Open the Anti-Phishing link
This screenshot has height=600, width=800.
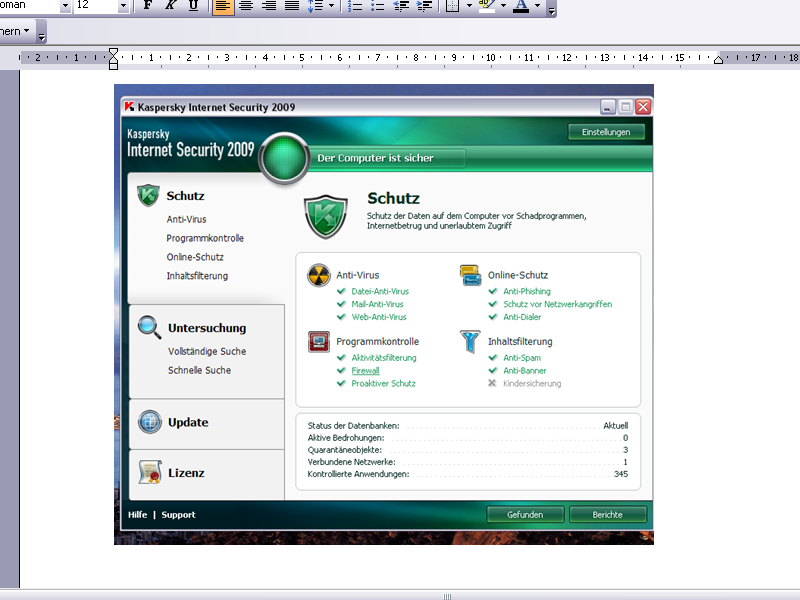point(527,291)
